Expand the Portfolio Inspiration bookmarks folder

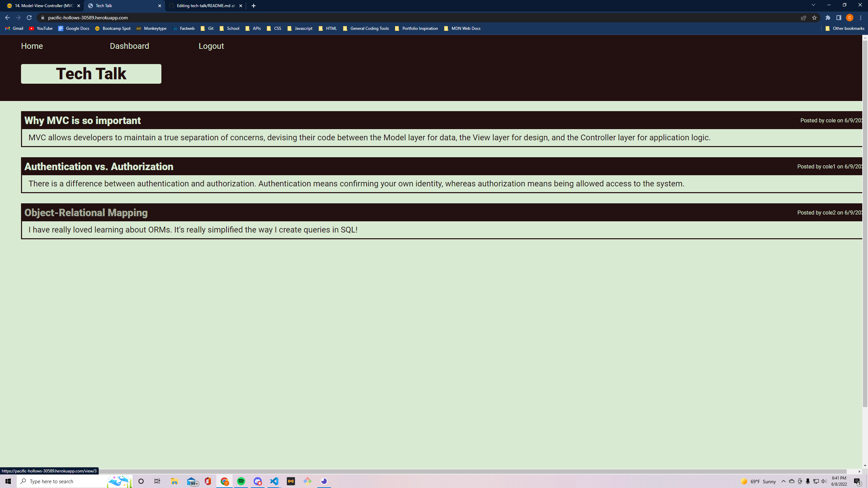[417, 28]
